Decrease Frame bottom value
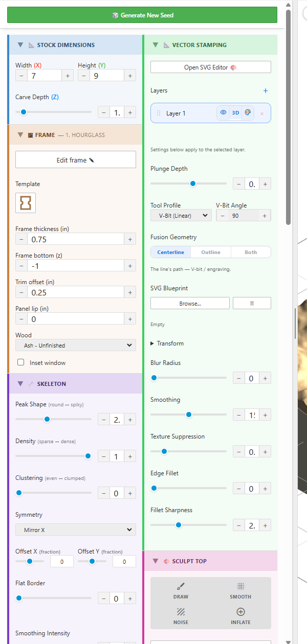This screenshot has height=644, width=307. click(x=21, y=265)
